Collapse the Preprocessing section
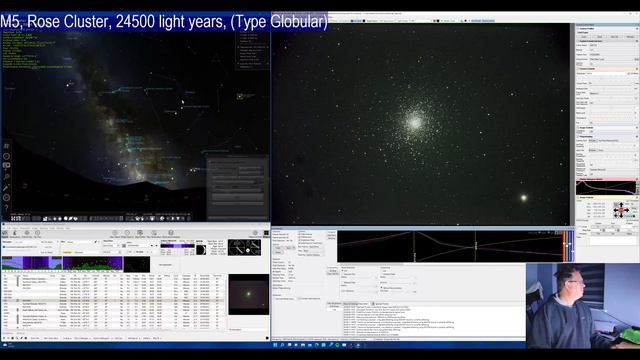 [x=578, y=137]
